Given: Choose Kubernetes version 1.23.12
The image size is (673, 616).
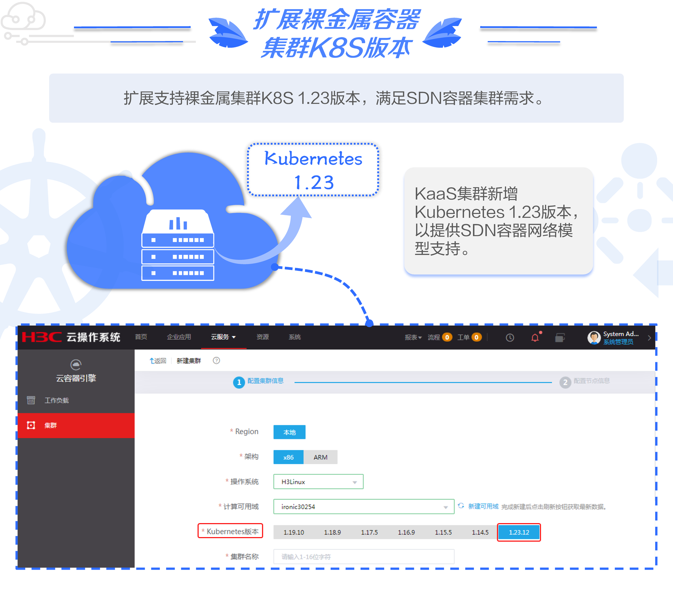Looking at the screenshot, I should [x=519, y=532].
